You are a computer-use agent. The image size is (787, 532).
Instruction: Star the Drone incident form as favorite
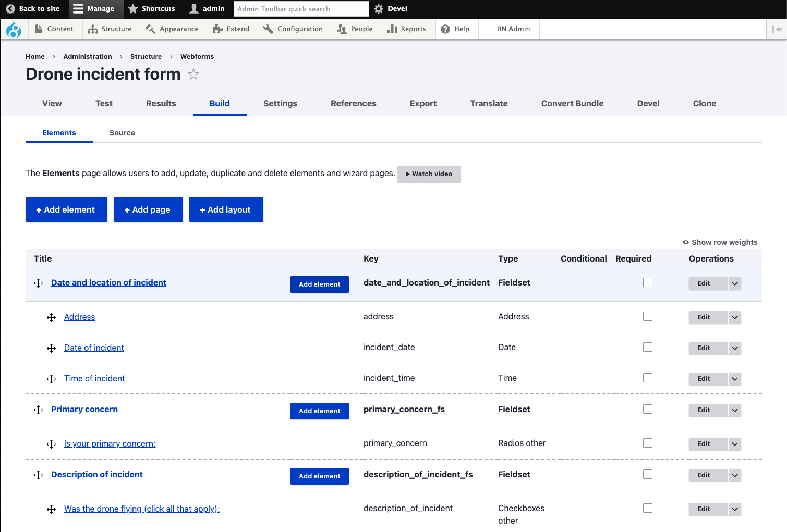pos(193,75)
